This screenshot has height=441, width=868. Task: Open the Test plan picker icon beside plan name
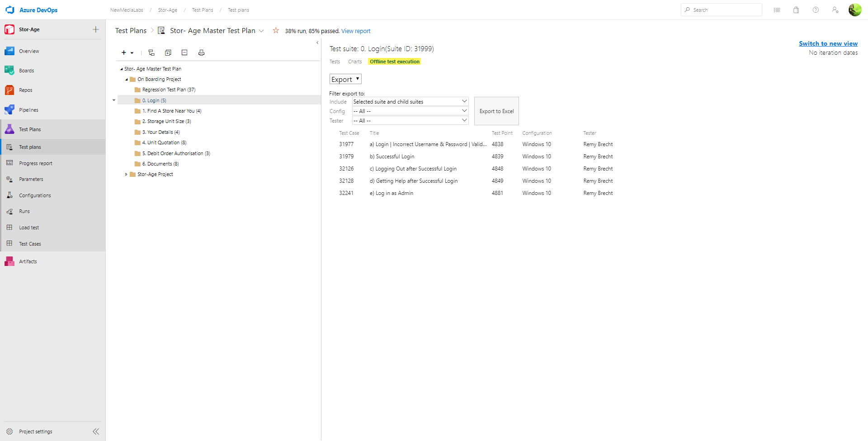pyautogui.click(x=161, y=30)
